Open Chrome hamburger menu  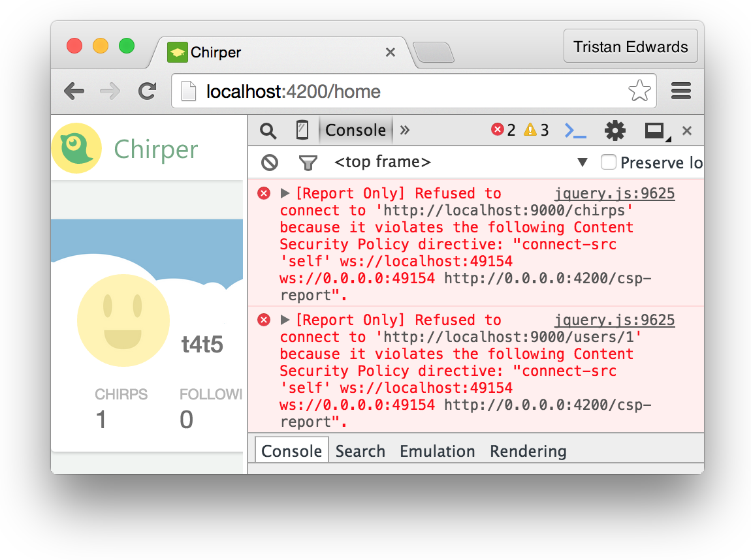[x=681, y=91]
